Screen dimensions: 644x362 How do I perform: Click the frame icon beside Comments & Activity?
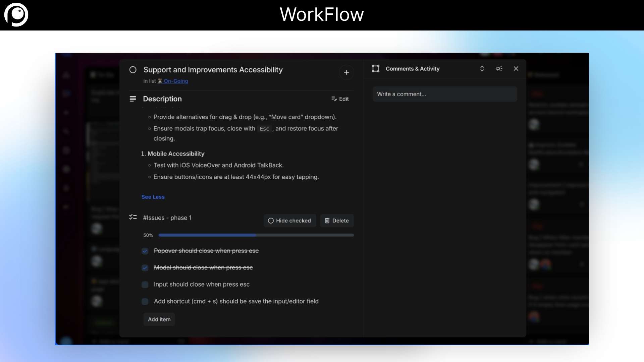(375, 68)
